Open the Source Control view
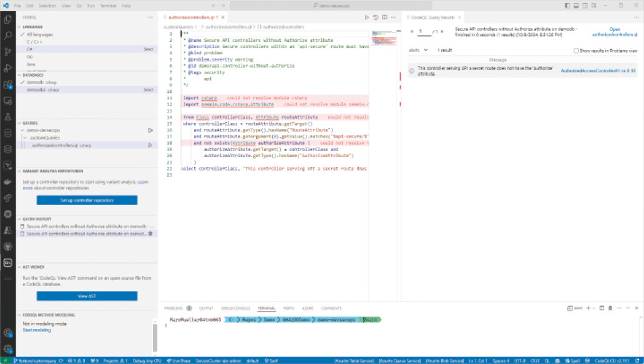 (x=7, y=52)
